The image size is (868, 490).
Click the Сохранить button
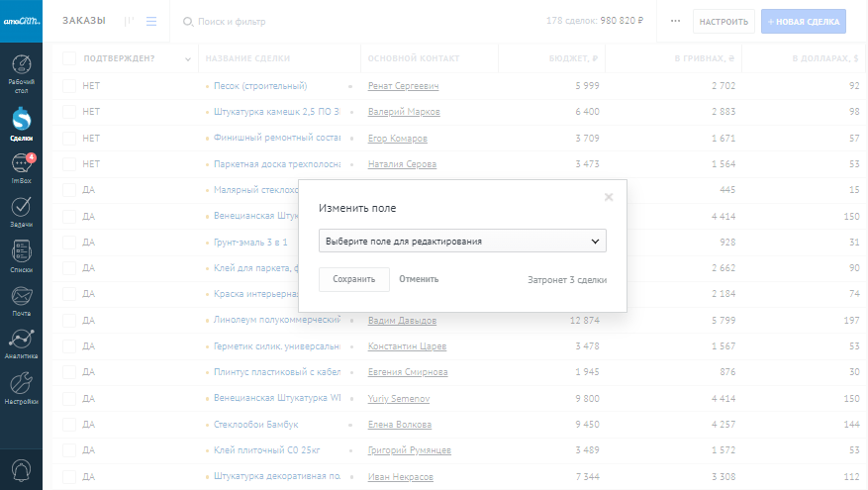click(353, 279)
